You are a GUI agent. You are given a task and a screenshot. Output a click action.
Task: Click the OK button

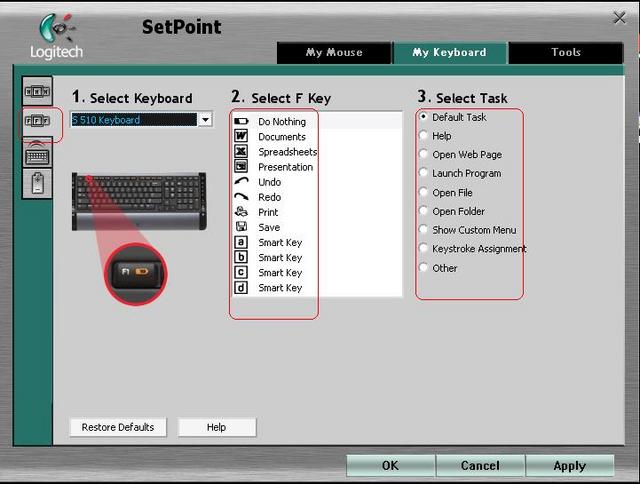pyautogui.click(x=390, y=466)
